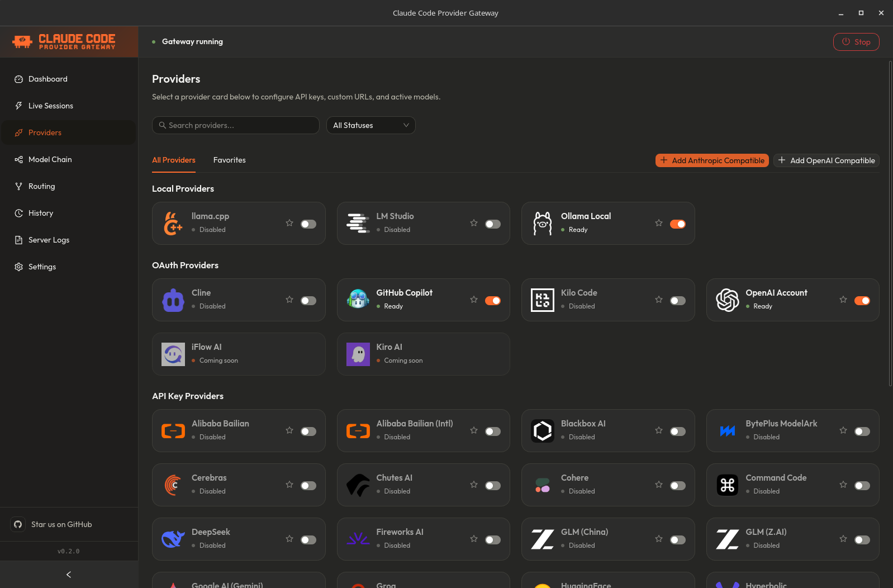Click the Claude Code Provider Gateway logo

(64, 41)
